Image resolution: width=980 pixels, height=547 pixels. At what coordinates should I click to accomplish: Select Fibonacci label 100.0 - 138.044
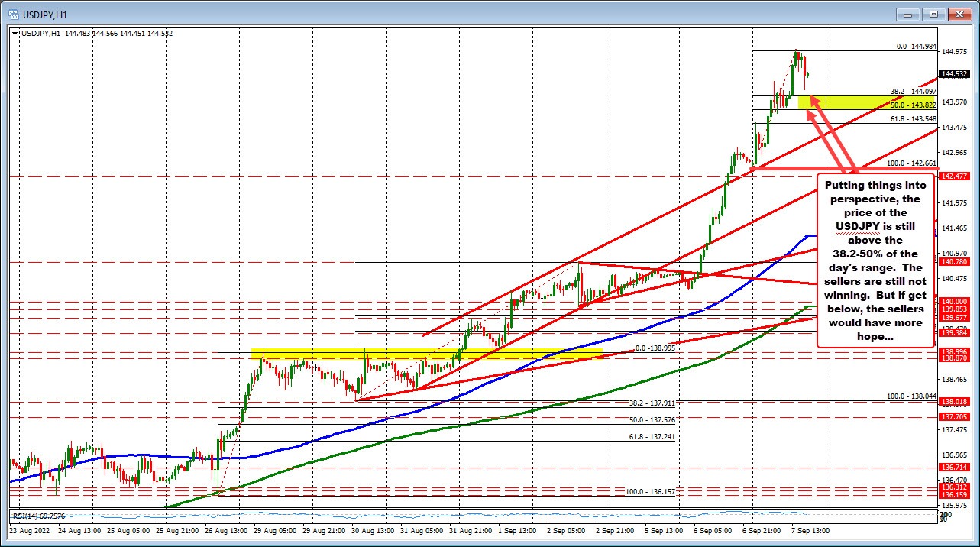911,396
